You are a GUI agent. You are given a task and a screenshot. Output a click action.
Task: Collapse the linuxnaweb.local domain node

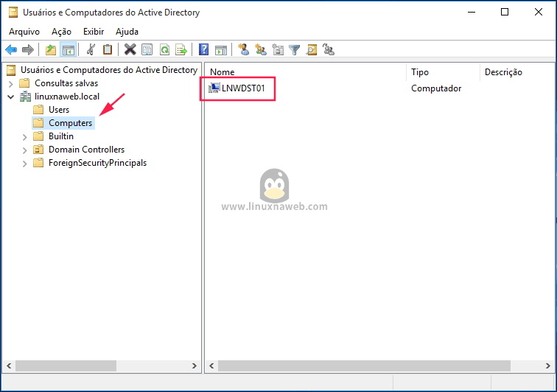point(11,97)
